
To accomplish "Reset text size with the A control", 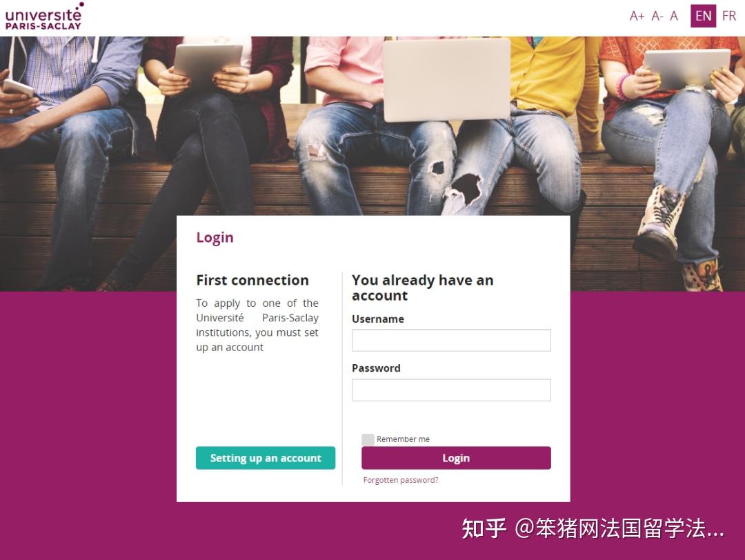I will click(673, 15).
